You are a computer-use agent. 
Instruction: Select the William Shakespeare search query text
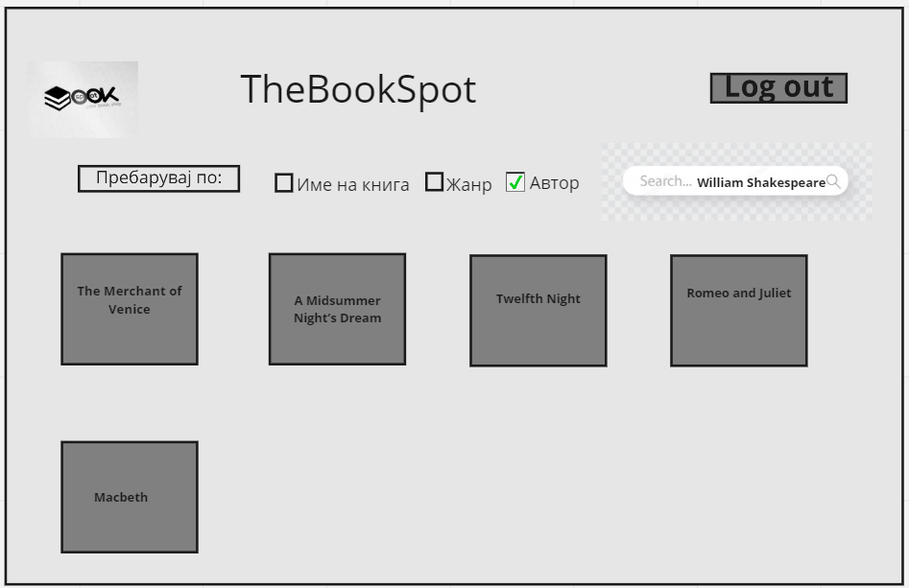click(760, 182)
